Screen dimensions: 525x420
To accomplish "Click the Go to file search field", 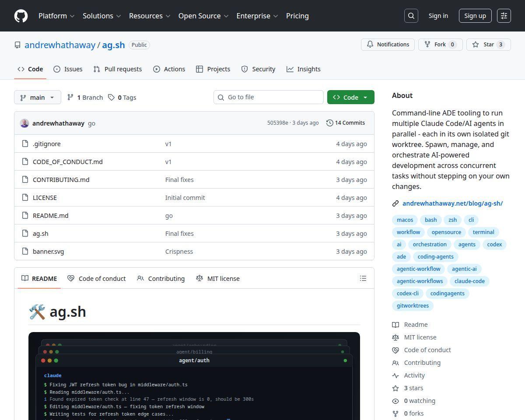I will [x=268, y=97].
